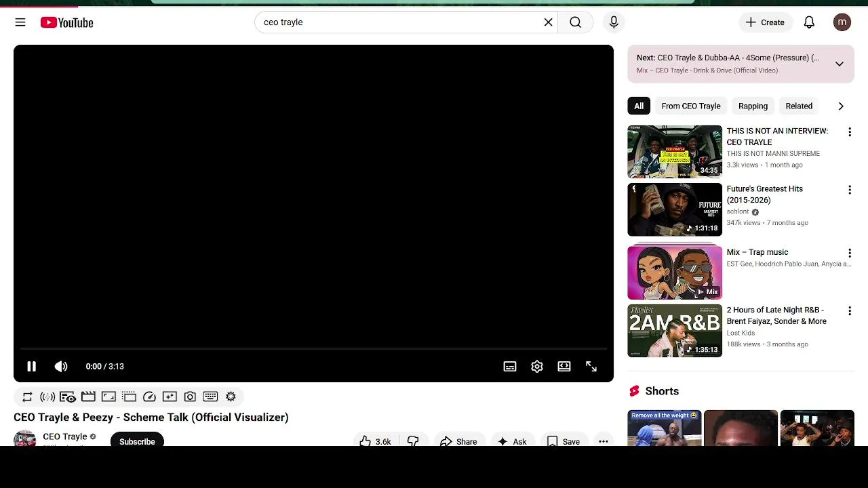Click the resize player extension icon

click(x=108, y=396)
